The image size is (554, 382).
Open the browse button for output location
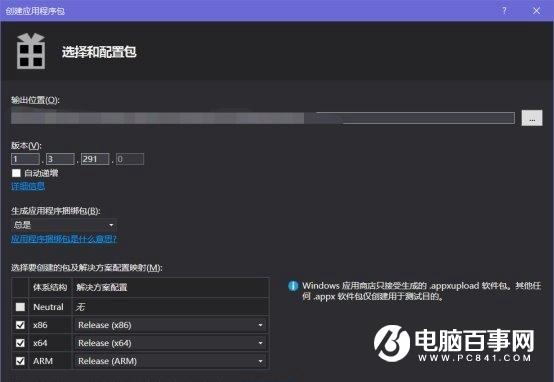pyautogui.click(x=532, y=118)
